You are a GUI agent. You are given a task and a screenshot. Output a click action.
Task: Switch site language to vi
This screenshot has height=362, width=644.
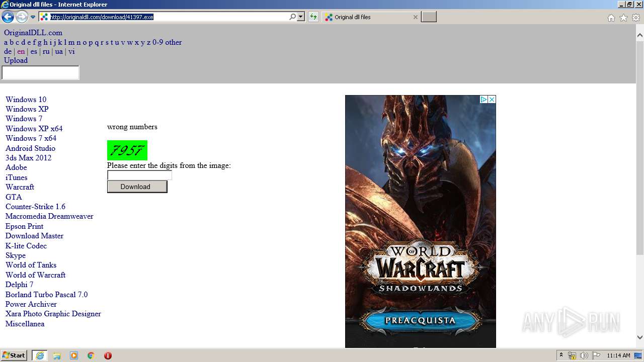coord(71,51)
